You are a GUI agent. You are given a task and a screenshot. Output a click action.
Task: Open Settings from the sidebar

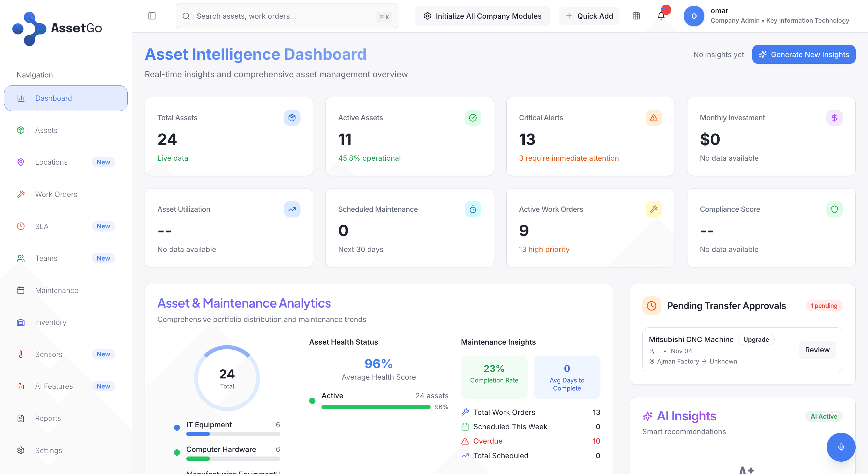48,450
